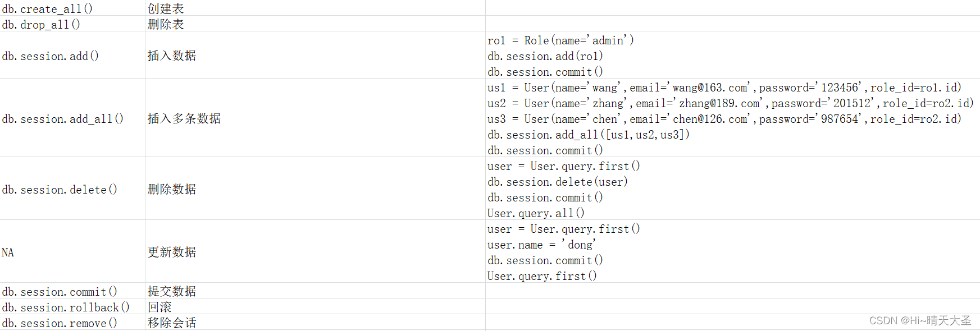Image resolution: width=980 pixels, height=331 pixels.
Task: Click the 更新数据 description cell
Action: pos(172,252)
